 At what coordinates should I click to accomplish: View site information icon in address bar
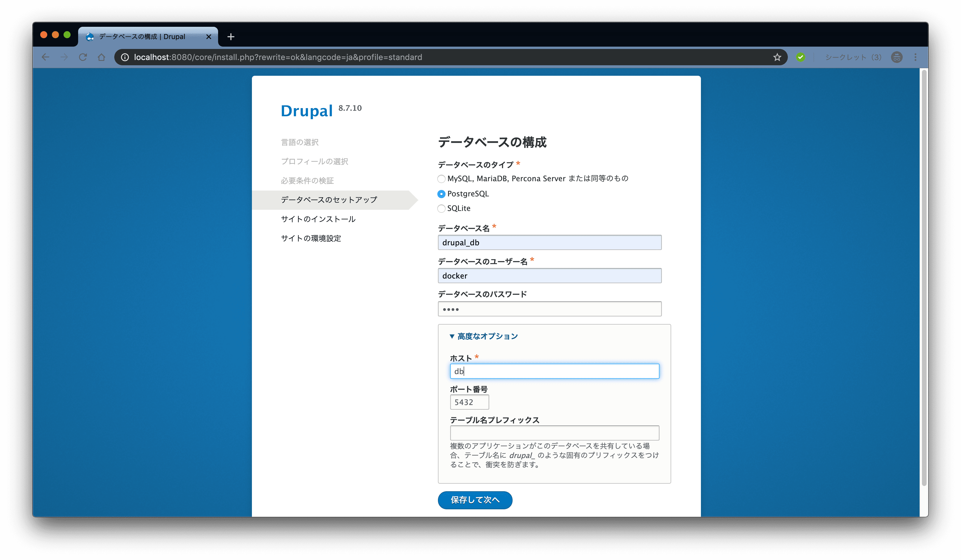(125, 57)
